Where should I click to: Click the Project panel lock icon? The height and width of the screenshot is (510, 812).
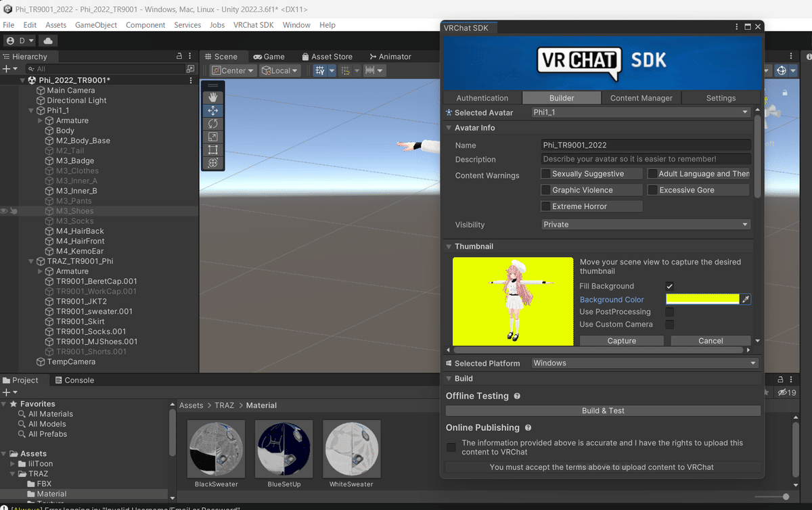point(780,380)
